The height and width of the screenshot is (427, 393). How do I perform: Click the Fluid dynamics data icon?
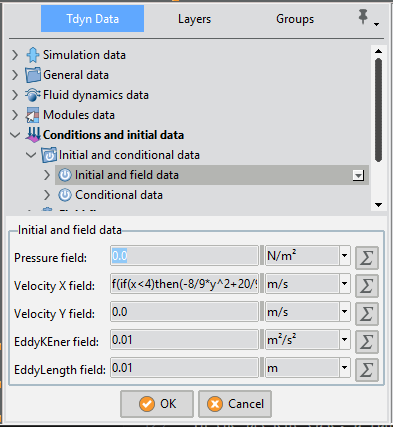click(33, 95)
